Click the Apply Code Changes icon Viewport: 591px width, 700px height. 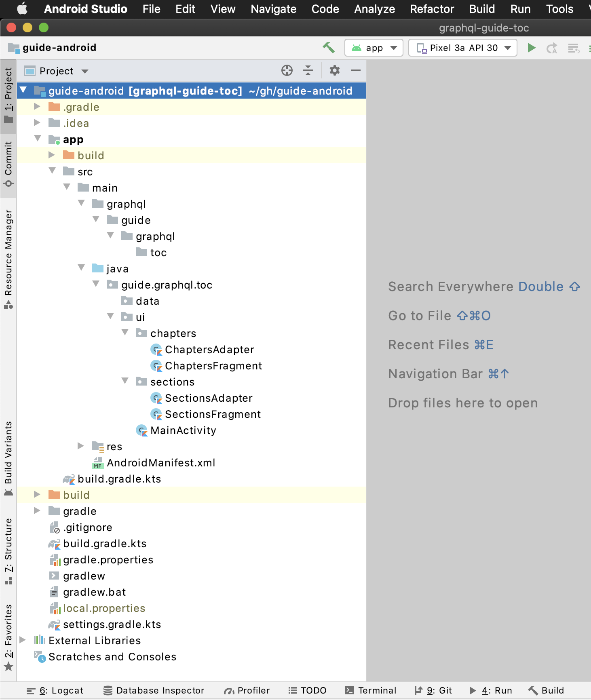click(x=574, y=48)
